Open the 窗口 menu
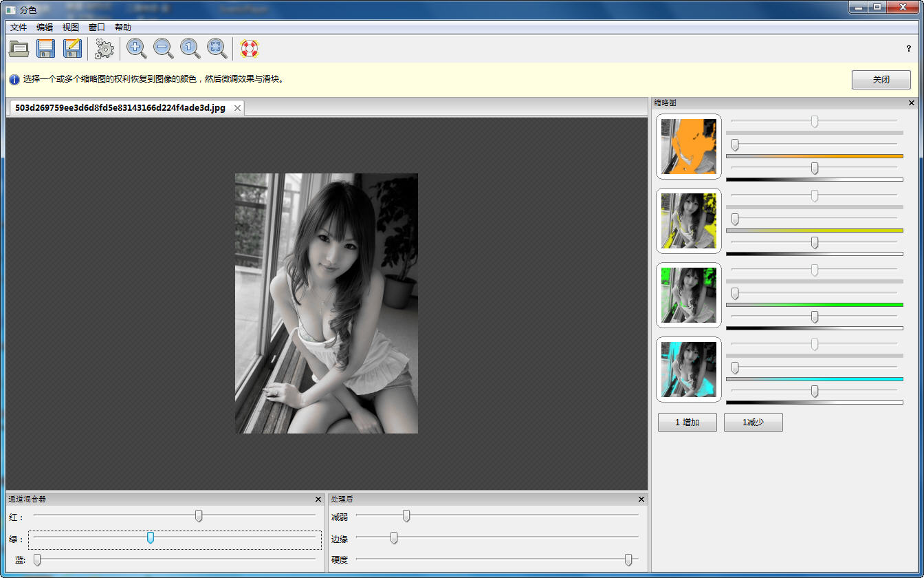The image size is (924, 578). [x=97, y=28]
